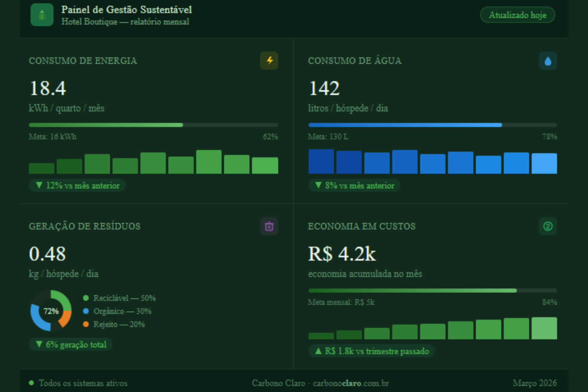Click the energy consumption progress bar
This screenshot has height=392, width=588.
point(153,125)
